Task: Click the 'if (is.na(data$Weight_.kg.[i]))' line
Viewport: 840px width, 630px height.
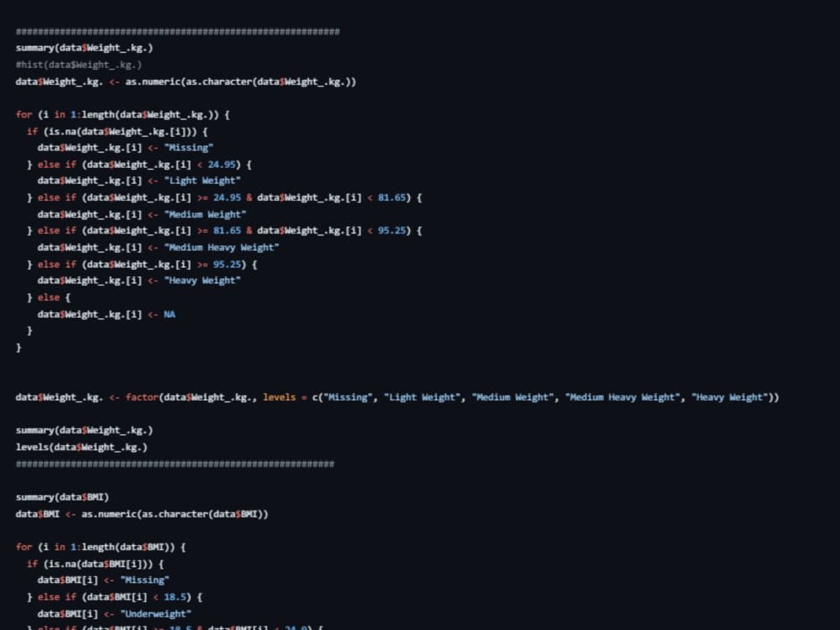Action: (118, 131)
